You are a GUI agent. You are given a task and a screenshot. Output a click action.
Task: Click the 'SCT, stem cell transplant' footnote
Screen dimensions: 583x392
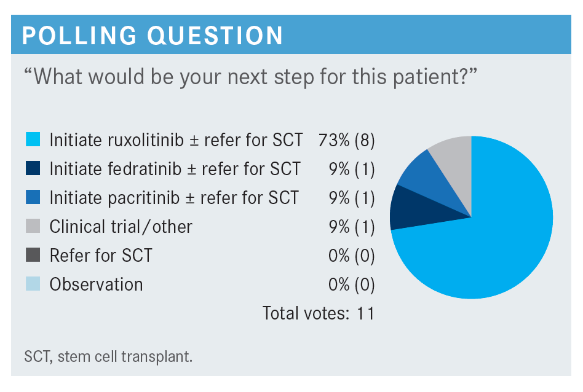(x=109, y=357)
